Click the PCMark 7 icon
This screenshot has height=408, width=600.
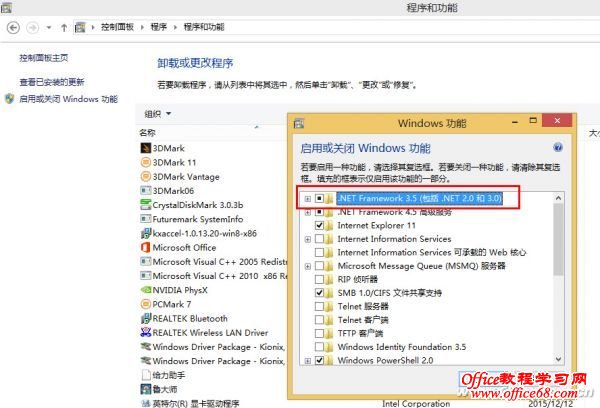coord(145,304)
